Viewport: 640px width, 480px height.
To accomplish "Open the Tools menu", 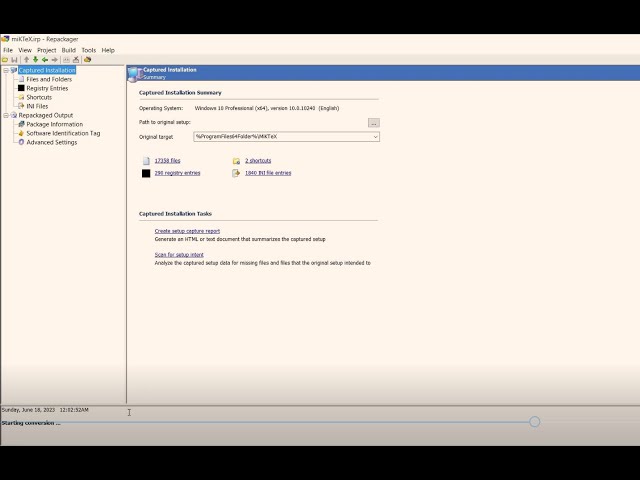I will [89, 50].
